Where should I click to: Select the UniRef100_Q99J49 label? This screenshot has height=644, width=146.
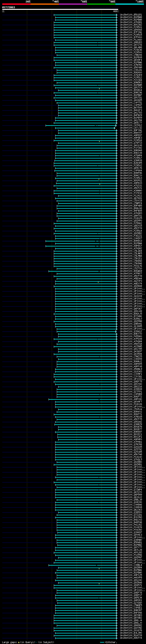(131, 312)
